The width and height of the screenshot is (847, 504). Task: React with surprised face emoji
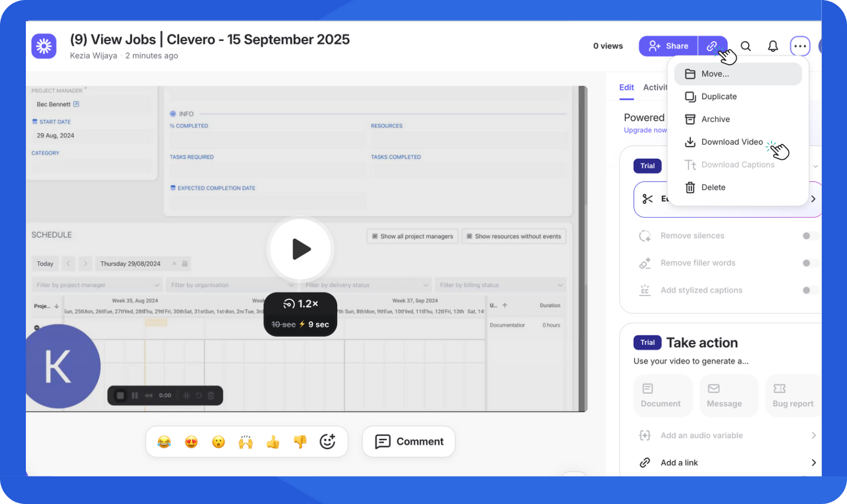tap(218, 442)
